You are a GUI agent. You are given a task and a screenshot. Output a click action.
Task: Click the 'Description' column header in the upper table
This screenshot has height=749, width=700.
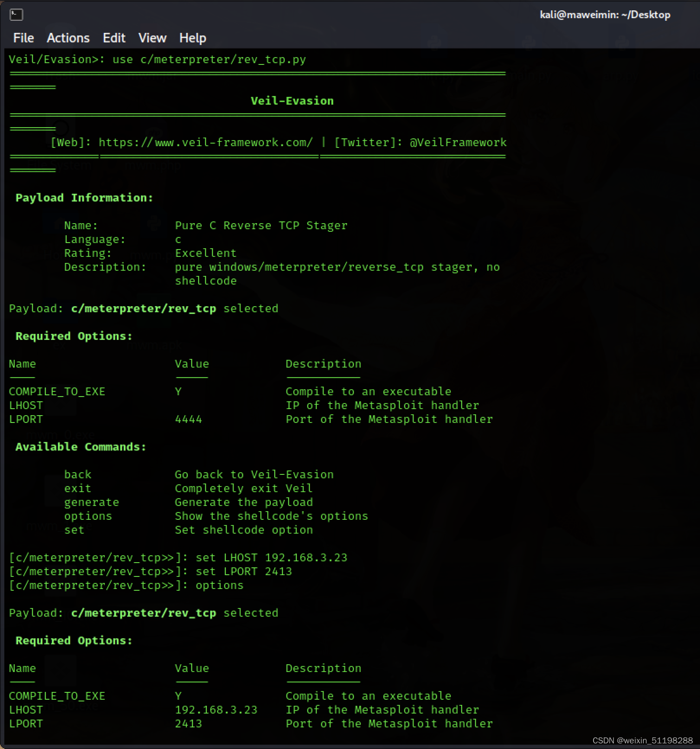coord(323,364)
